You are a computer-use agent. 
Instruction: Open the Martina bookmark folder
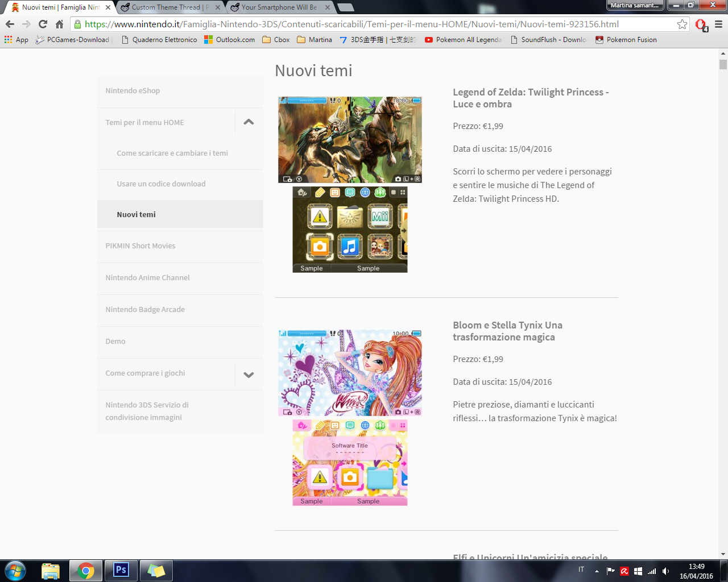[x=315, y=40]
